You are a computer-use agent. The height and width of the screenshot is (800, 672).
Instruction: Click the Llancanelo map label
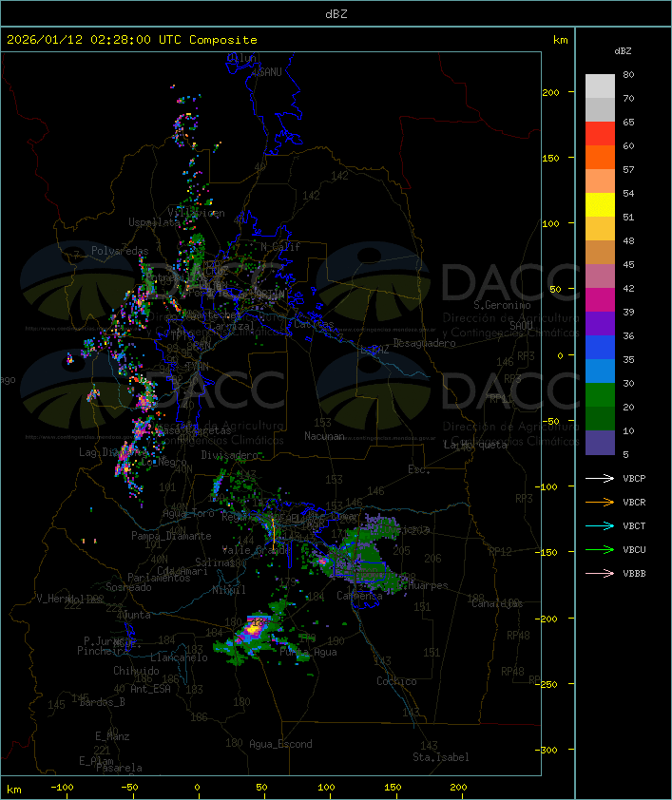tap(179, 657)
